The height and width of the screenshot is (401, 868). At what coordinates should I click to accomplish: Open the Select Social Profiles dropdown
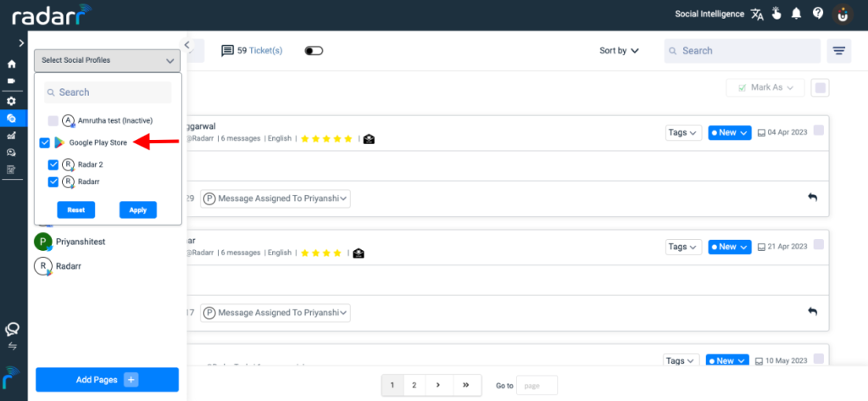tap(108, 60)
